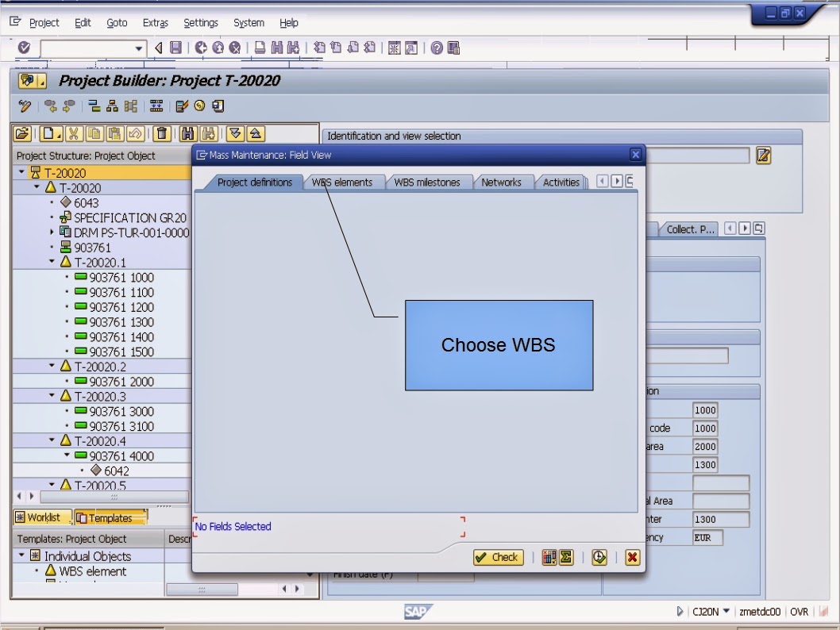Open a project using the folder icon

[x=22, y=133]
